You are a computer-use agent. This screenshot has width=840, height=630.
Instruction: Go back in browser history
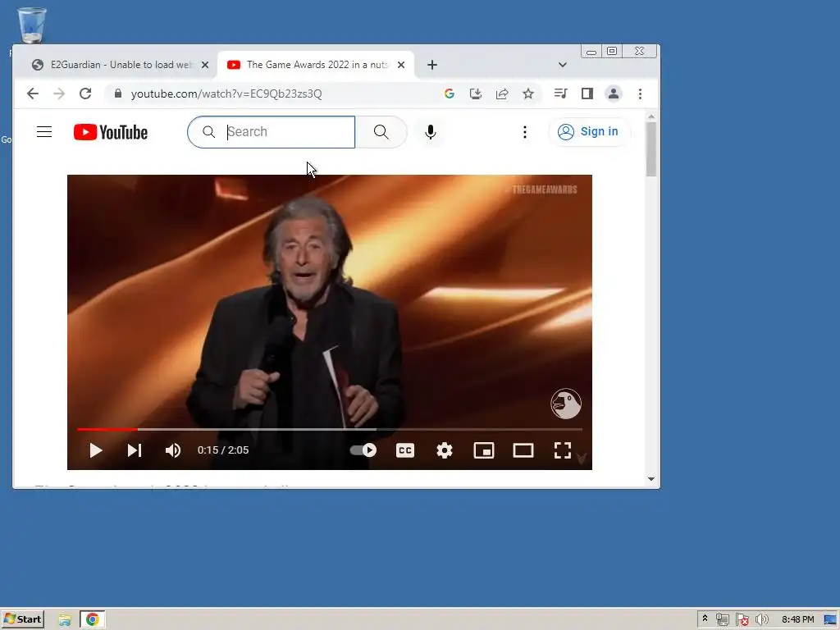(x=33, y=94)
